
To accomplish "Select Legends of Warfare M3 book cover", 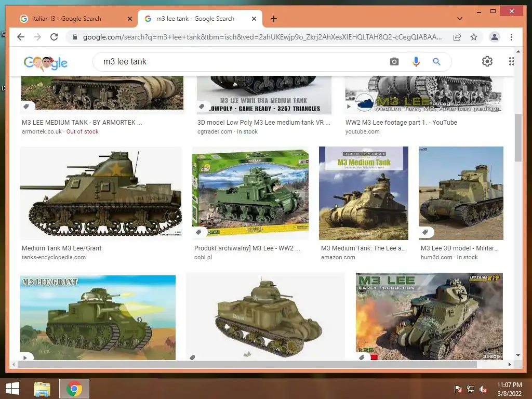I will click(363, 193).
